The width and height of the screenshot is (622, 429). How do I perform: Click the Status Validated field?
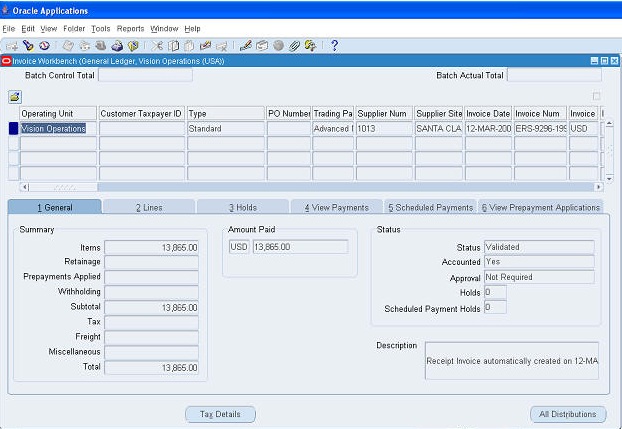click(539, 247)
